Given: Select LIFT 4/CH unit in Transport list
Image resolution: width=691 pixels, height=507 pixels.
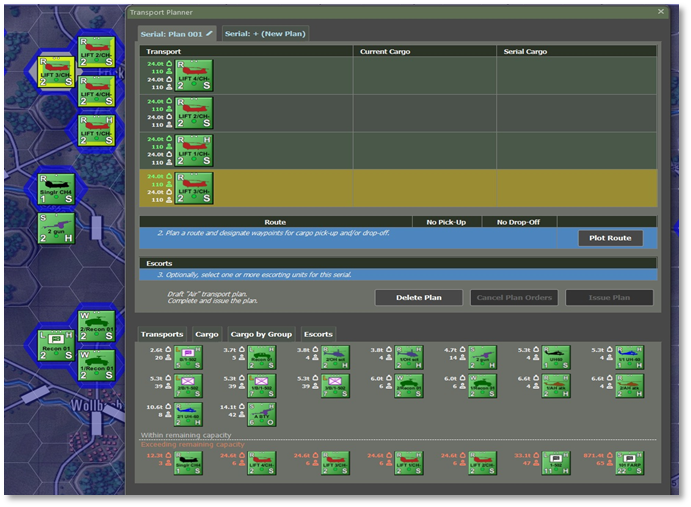Looking at the screenshot, I should (193, 76).
